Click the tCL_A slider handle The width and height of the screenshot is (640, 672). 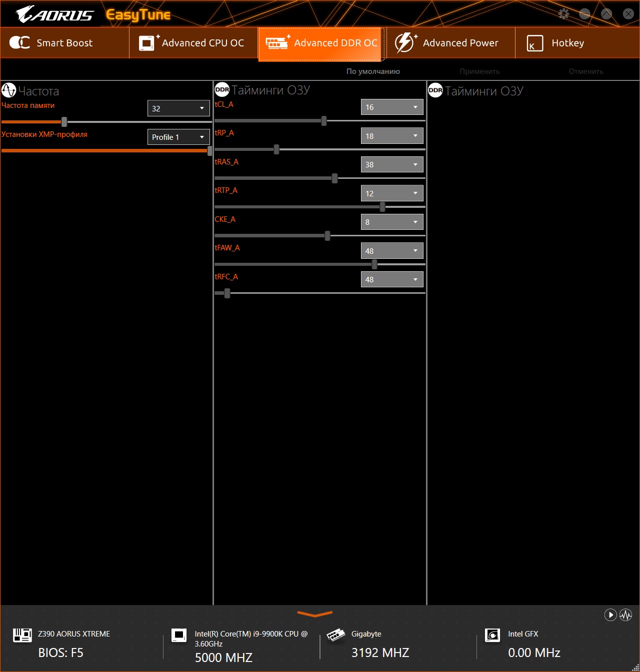[324, 120]
